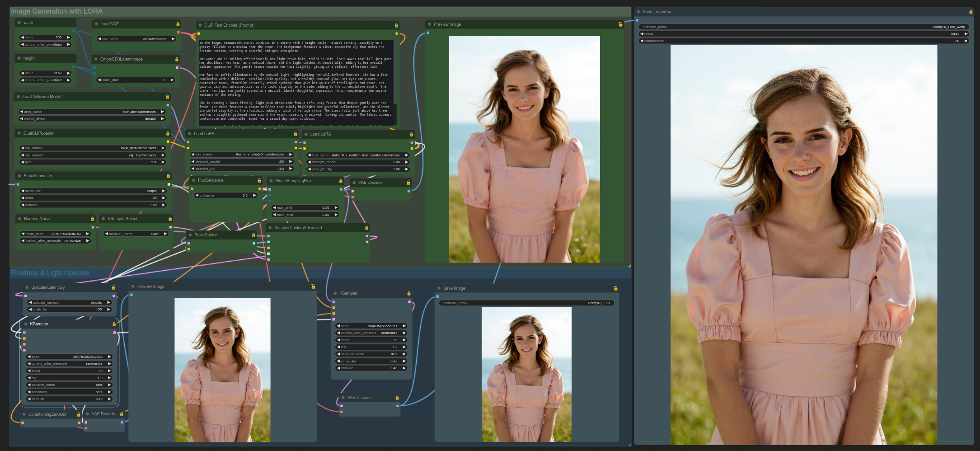Open the vae_name ae.safetensors selector

pyautogui.click(x=136, y=39)
